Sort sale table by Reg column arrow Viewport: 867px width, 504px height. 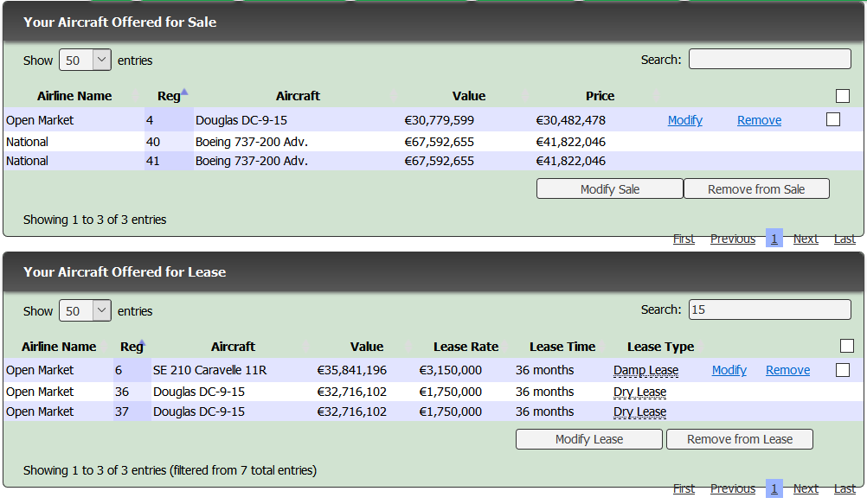(184, 92)
